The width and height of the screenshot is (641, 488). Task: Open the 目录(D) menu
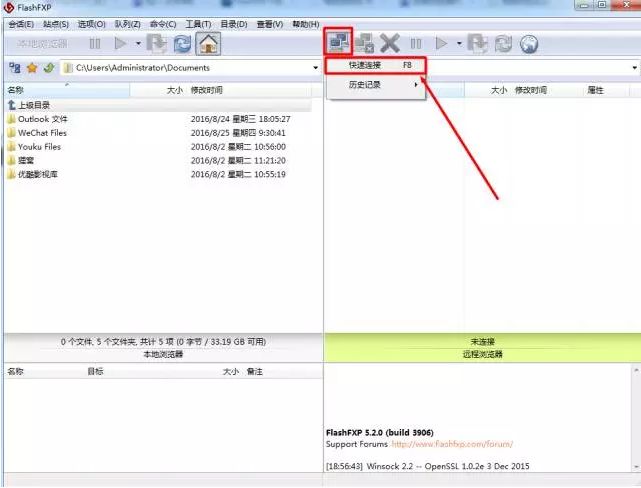coord(234,24)
